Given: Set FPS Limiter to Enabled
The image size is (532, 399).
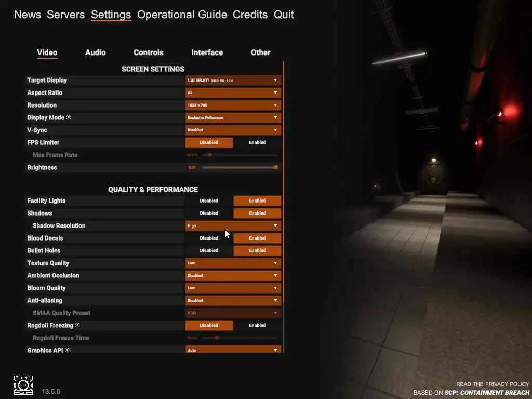Looking at the screenshot, I should 257,142.
